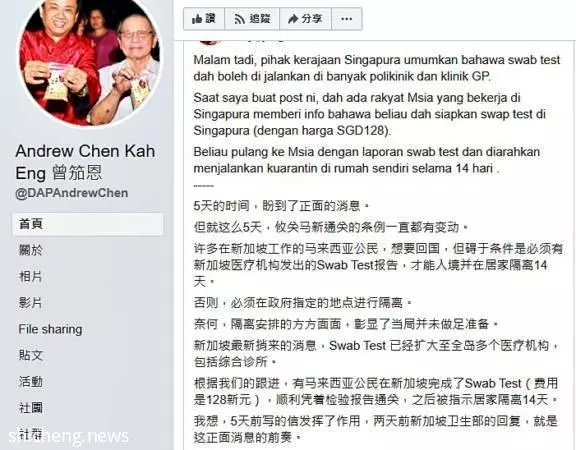
Task: Click the @DAPAndrewChen username handle
Action: [x=72, y=193]
